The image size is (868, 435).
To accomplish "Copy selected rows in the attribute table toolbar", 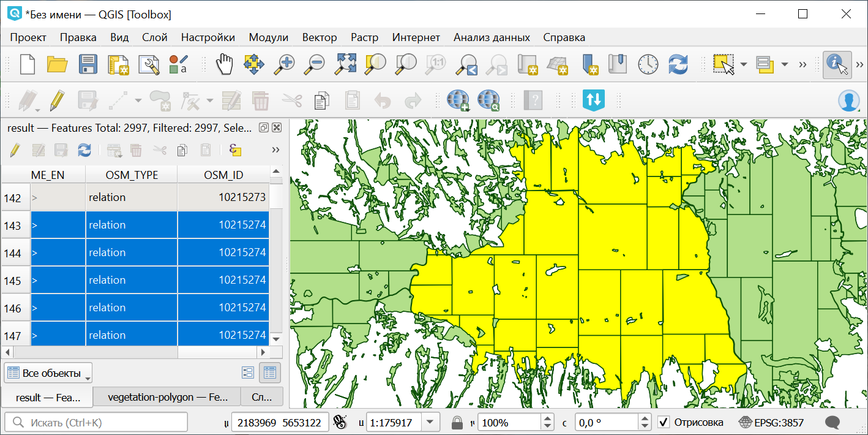I will tap(182, 150).
